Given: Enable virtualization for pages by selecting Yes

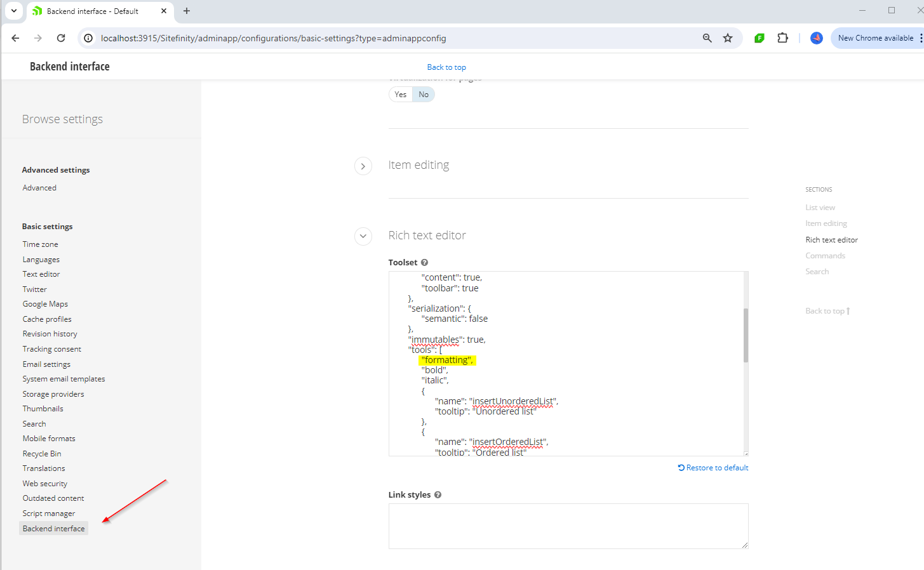Looking at the screenshot, I should click(x=400, y=94).
